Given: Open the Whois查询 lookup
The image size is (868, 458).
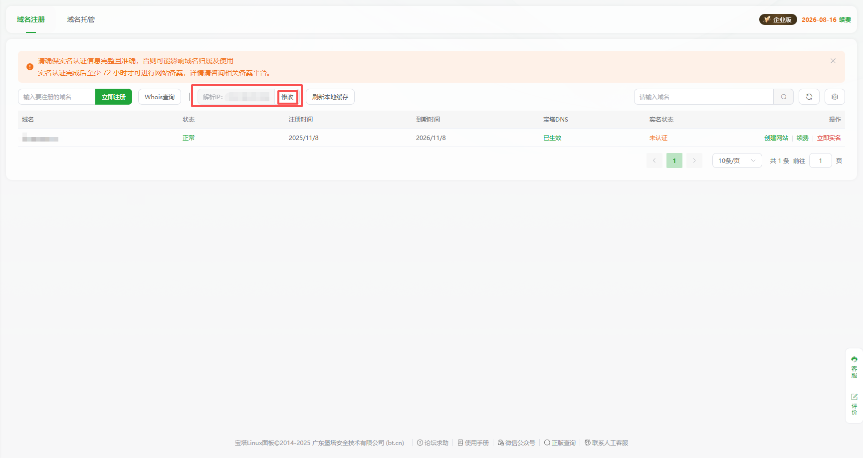Looking at the screenshot, I should click(159, 97).
